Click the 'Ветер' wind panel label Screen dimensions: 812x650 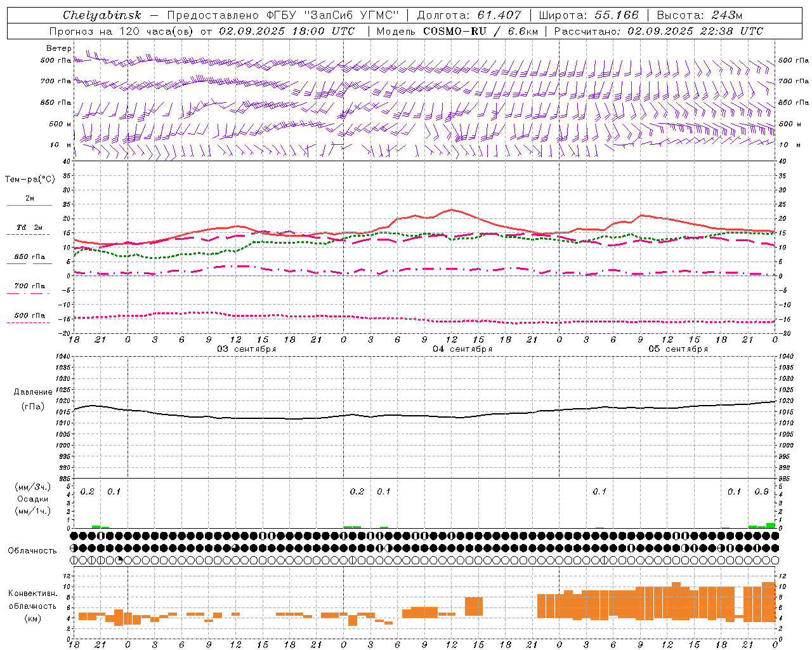(x=59, y=48)
